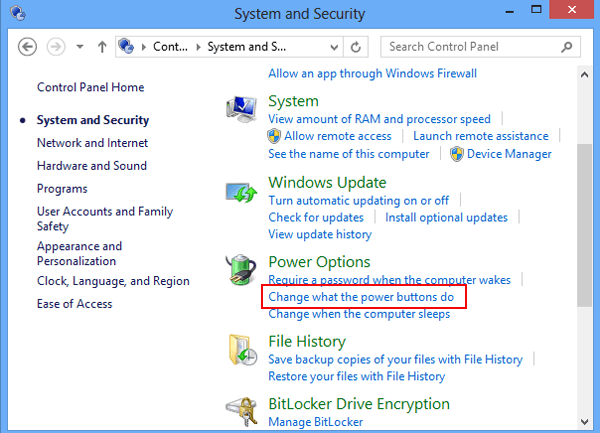Viewport: 600px width, 433px height.
Task: Open the System heading
Action: click(293, 101)
